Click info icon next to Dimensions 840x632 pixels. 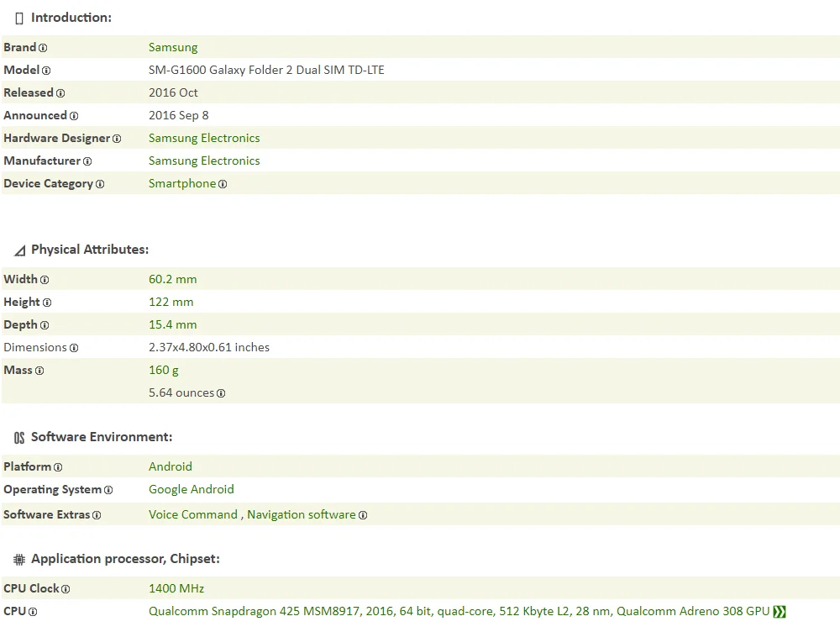[74, 348]
